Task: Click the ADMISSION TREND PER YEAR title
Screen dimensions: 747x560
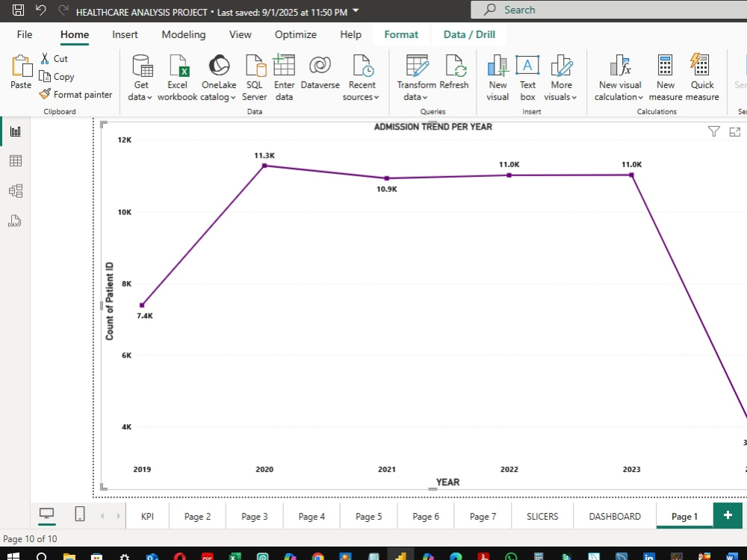Action: 433,127
